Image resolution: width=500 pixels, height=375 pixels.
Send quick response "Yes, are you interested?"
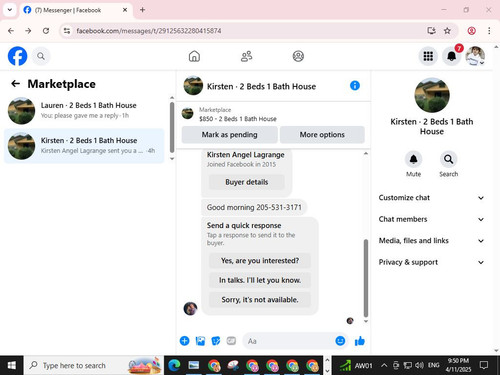tap(260, 260)
